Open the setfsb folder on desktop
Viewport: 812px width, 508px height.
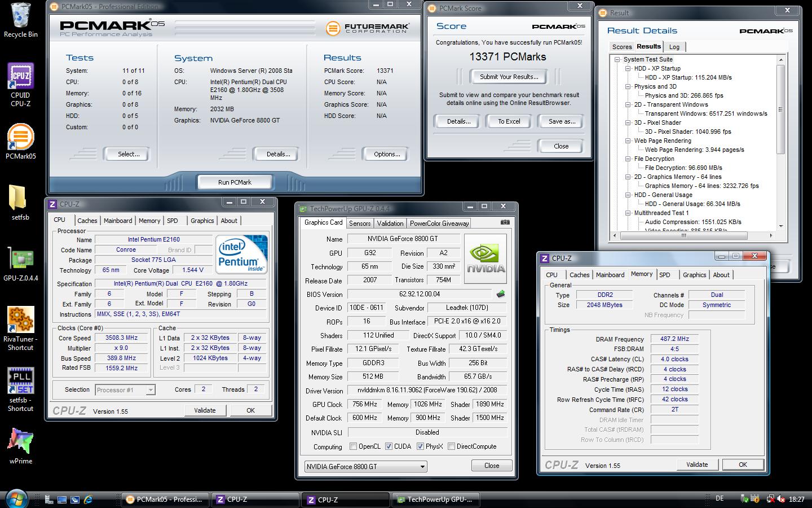(20, 202)
